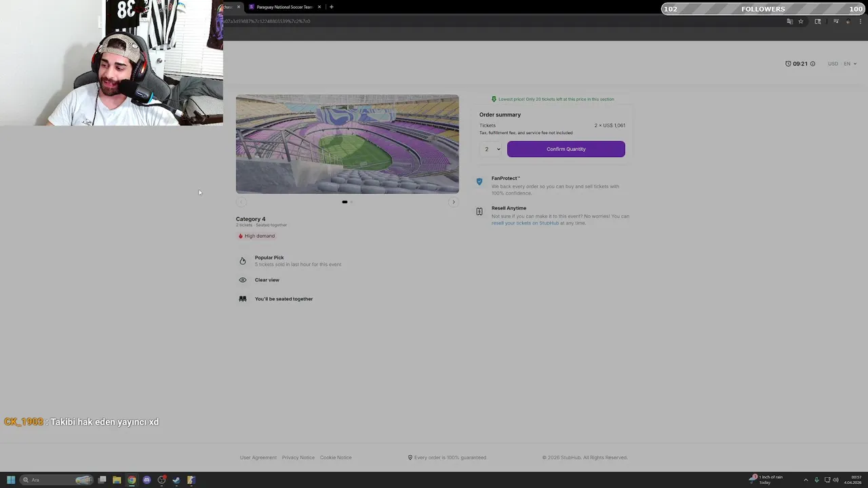Click the Chrome profile avatar
This screenshot has height=488, width=868.
click(848, 21)
